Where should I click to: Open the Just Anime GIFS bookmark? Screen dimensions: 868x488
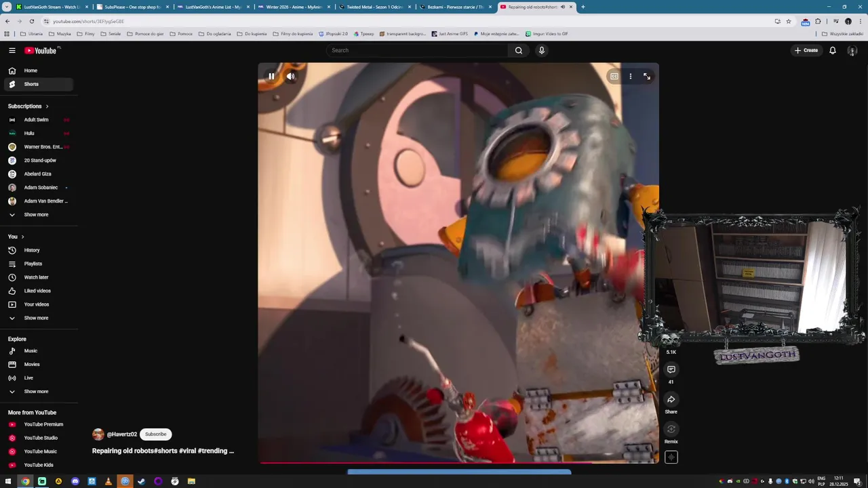[450, 33]
